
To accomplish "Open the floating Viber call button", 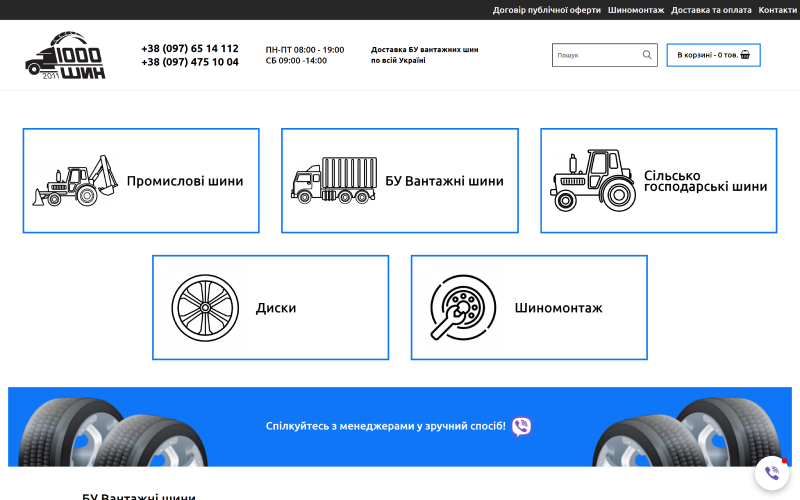I will tap(772, 473).
